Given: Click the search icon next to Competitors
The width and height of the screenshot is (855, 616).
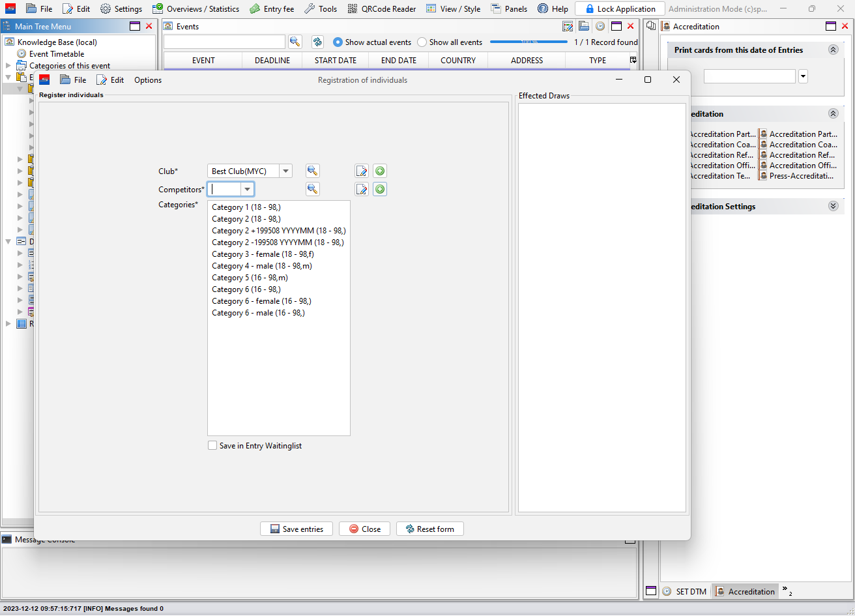Looking at the screenshot, I should tap(313, 189).
